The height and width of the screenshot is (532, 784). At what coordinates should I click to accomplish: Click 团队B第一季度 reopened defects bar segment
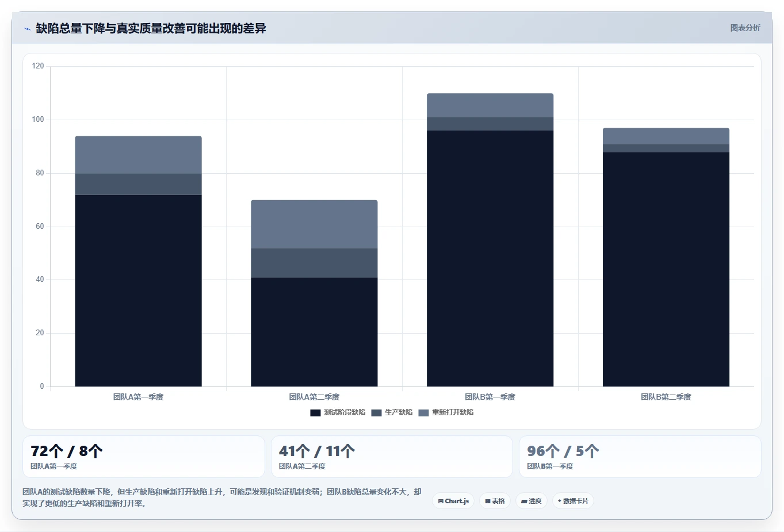[x=490, y=105]
